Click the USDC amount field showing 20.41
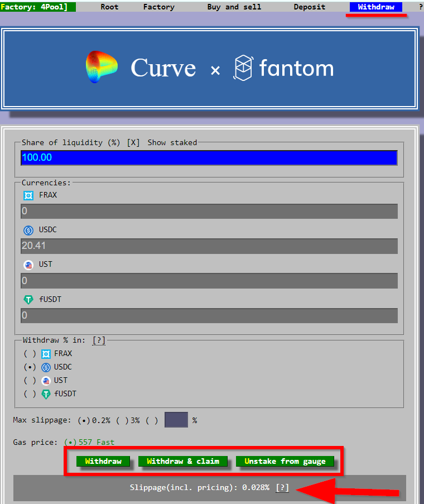Screen dimensions: 424x504 209,246
